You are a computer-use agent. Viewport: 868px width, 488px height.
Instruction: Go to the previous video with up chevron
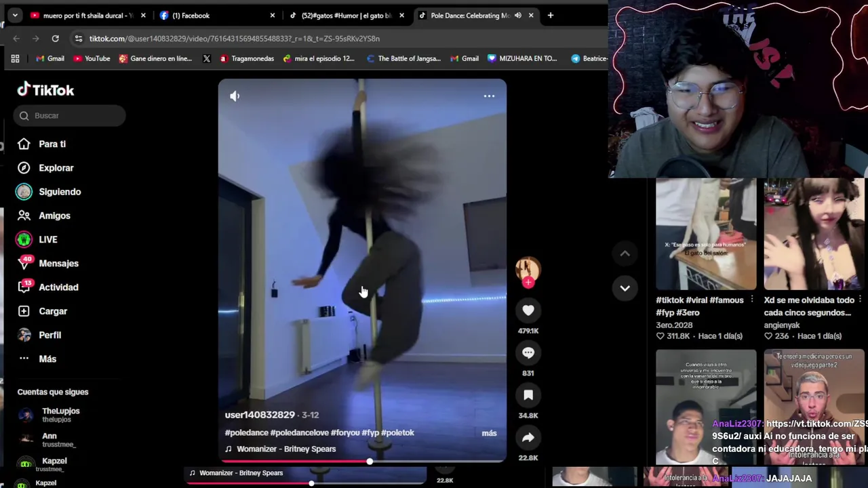625,253
